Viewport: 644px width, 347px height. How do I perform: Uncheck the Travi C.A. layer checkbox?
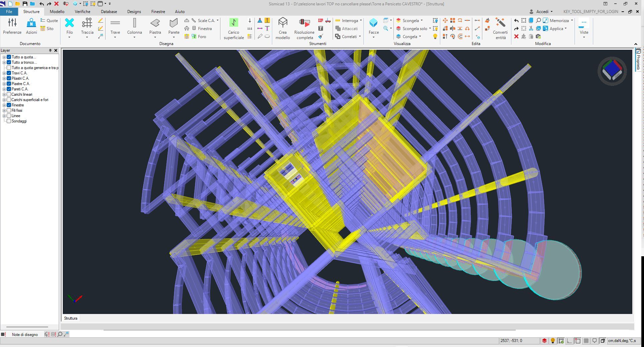coord(9,73)
